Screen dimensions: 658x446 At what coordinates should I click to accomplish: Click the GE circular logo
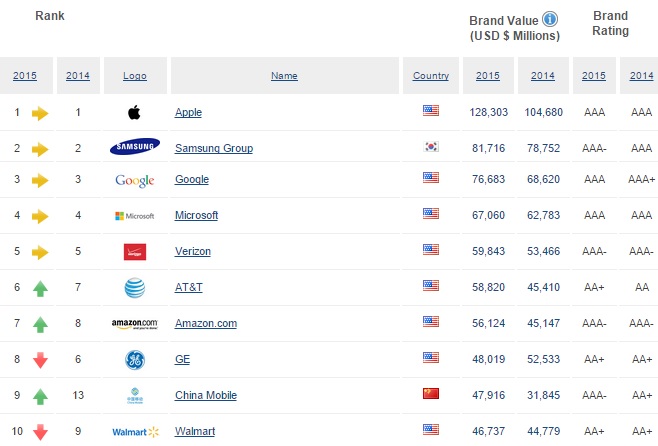pos(135,358)
